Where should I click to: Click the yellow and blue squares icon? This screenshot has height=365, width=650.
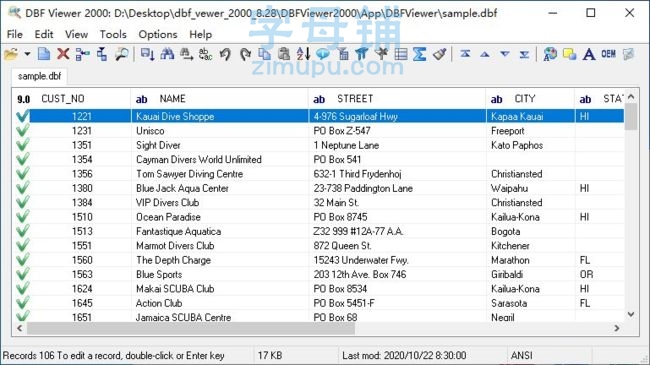click(x=570, y=54)
